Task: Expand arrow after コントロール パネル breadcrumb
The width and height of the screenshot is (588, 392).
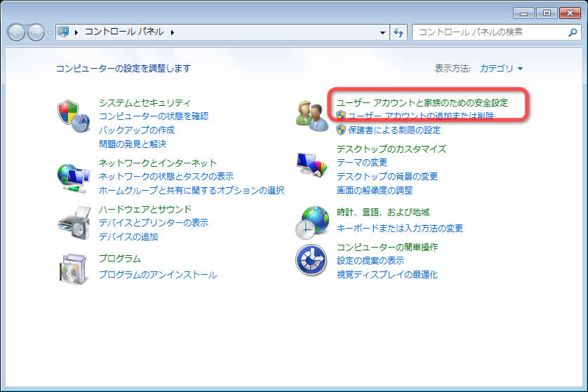Action: pyautogui.click(x=172, y=32)
